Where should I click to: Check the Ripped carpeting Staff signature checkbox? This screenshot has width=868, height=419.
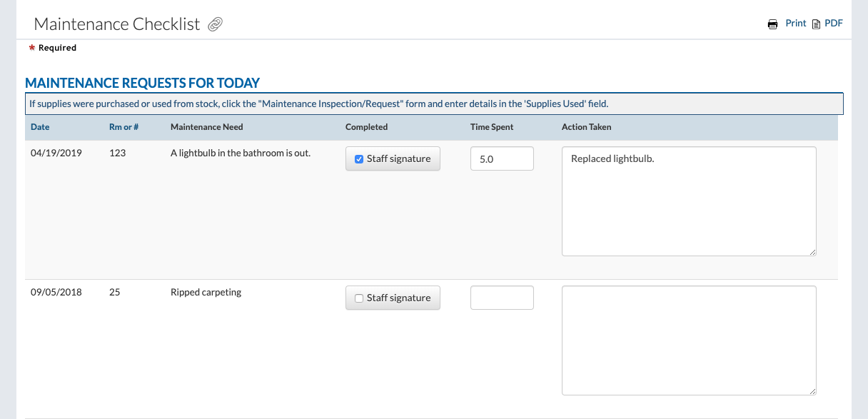[x=359, y=298]
